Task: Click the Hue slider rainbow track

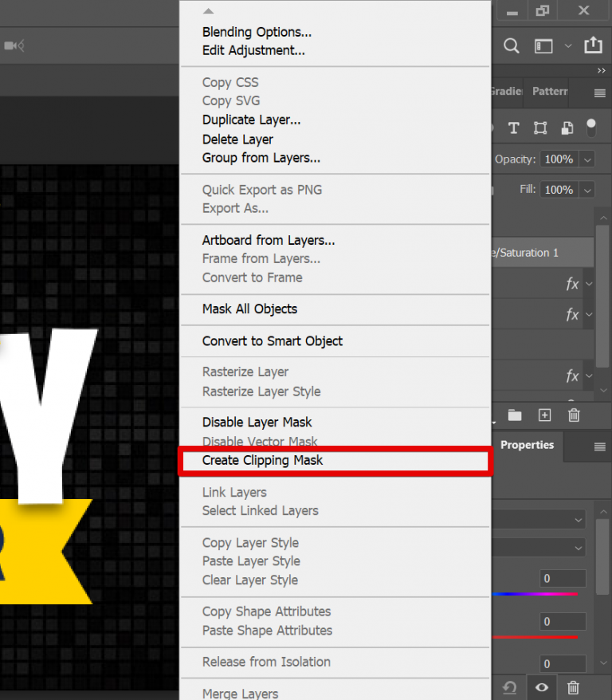Action: tap(535, 595)
